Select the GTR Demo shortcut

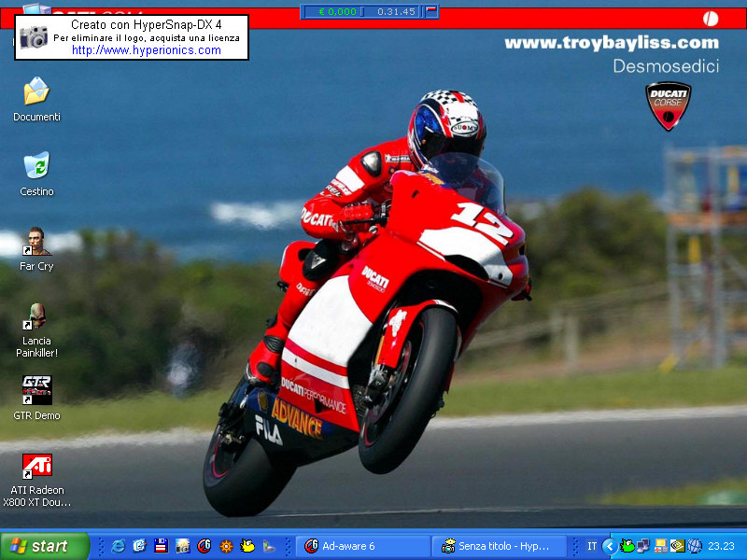(x=36, y=399)
